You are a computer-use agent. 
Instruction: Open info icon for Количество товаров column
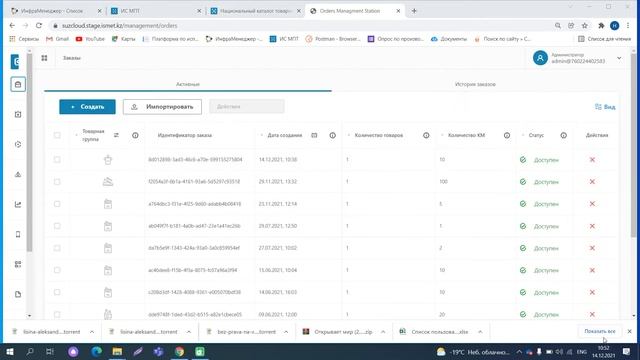coord(426,135)
